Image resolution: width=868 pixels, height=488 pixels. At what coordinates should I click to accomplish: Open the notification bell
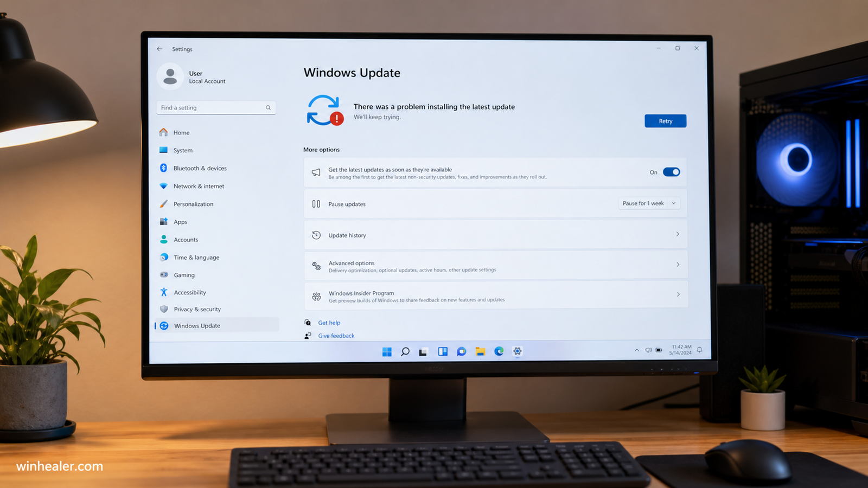[x=699, y=350]
